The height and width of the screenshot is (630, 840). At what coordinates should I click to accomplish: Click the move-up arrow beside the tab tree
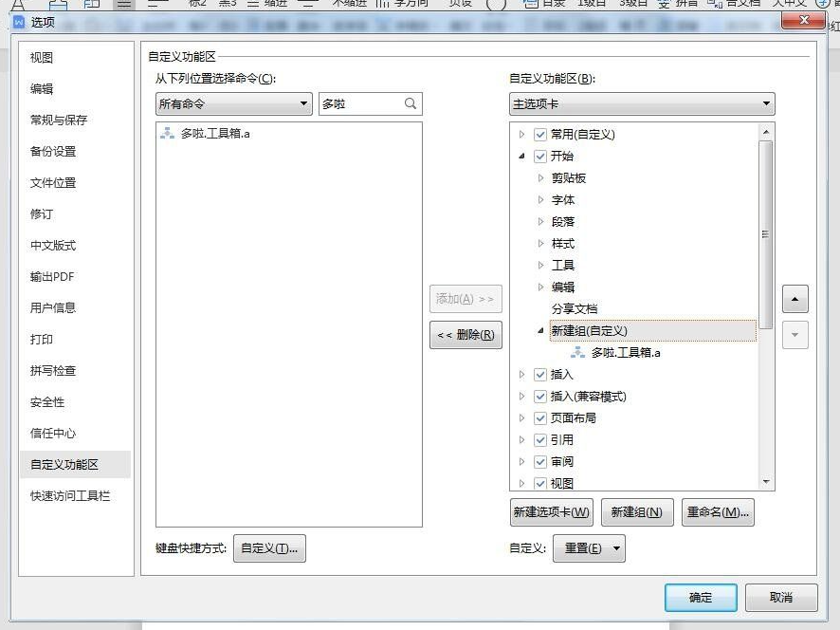[794, 299]
